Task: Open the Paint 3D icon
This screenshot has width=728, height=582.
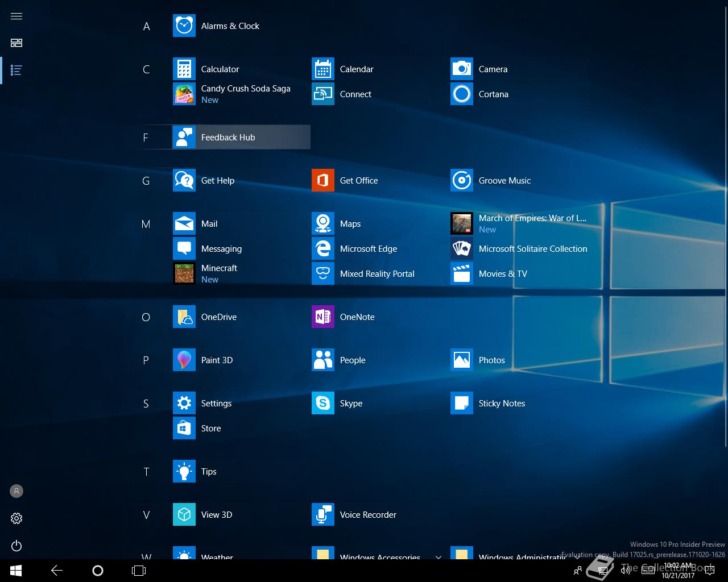Action: point(184,360)
